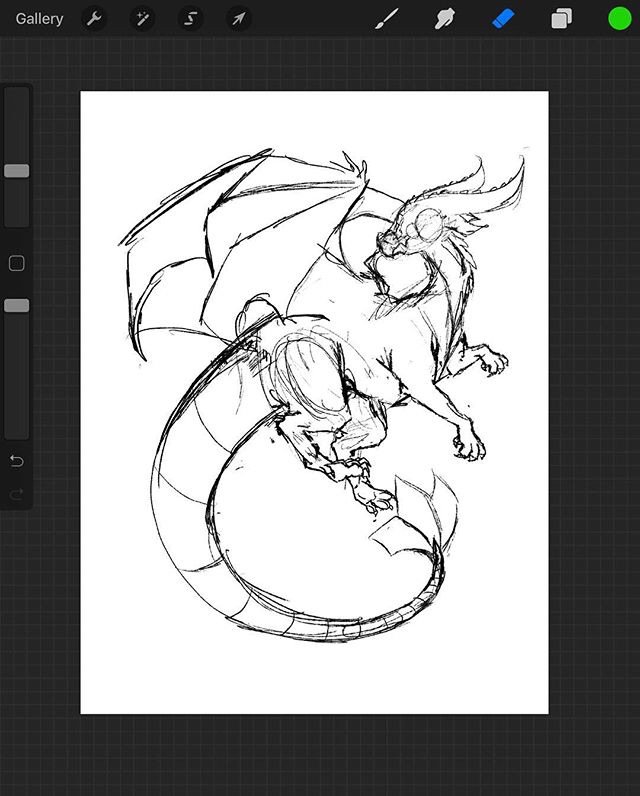Open the Actions wrench menu
The image size is (640, 796).
(94, 19)
